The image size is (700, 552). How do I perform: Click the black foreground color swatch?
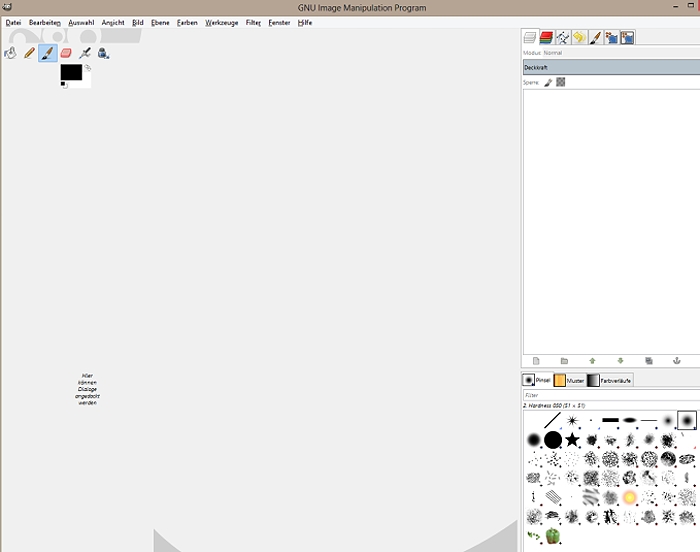(71, 72)
